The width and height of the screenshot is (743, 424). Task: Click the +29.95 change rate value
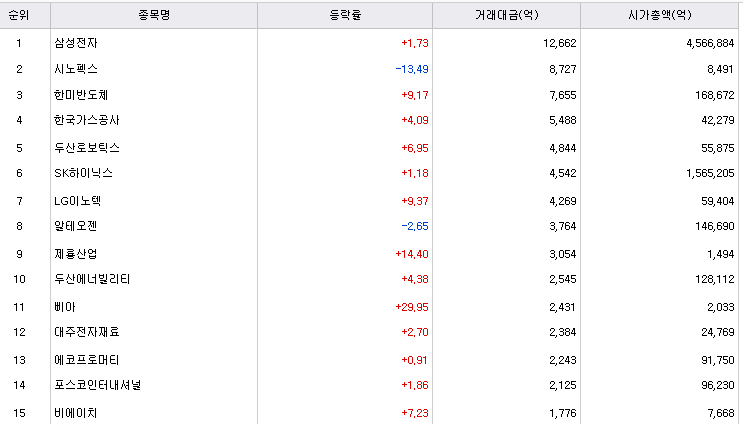click(412, 307)
